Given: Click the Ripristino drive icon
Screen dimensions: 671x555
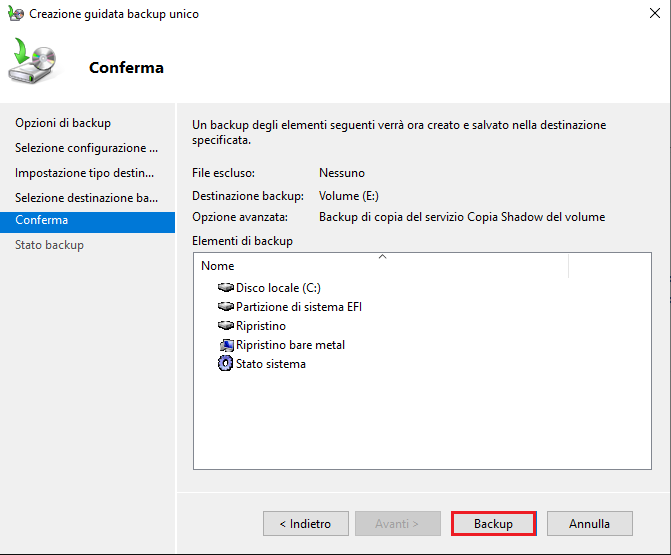Looking at the screenshot, I should (x=225, y=326).
